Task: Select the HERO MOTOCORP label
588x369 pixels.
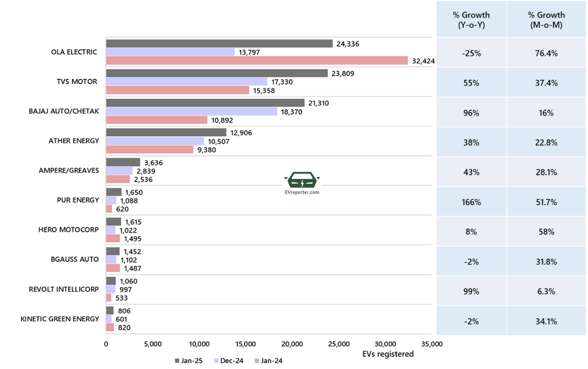Action: 69,230
